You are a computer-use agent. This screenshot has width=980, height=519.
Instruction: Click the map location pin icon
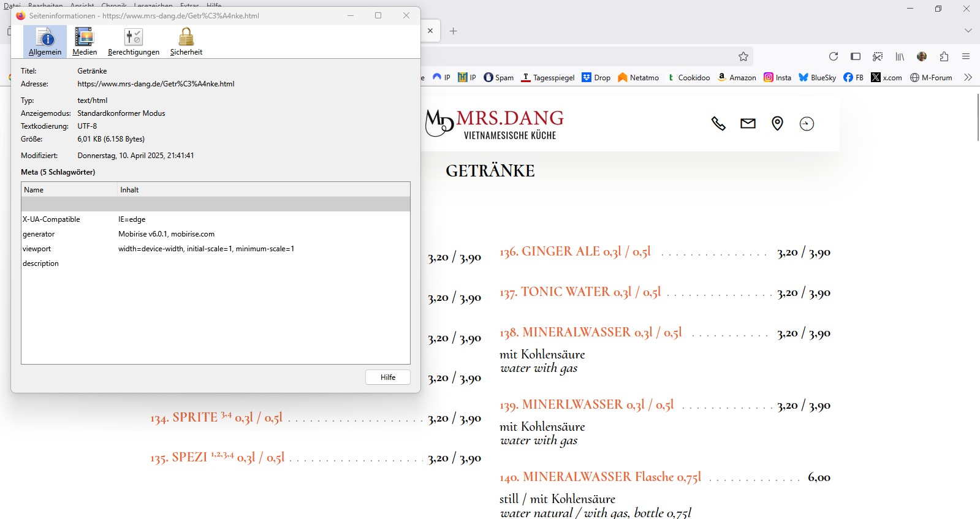[x=777, y=124]
